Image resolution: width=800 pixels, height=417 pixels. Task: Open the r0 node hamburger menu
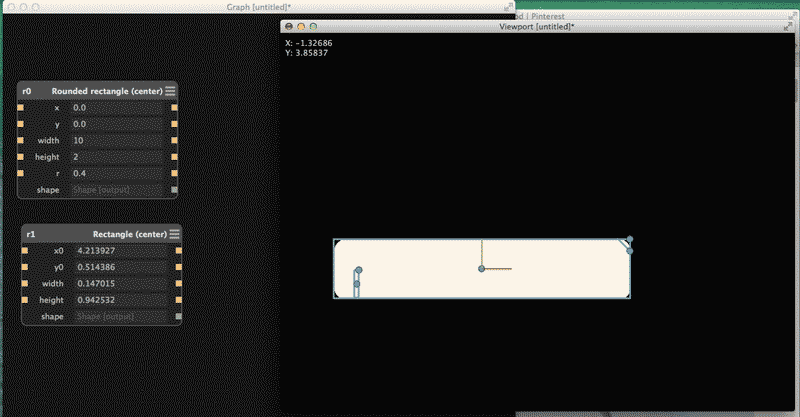pyautogui.click(x=170, y=91)
